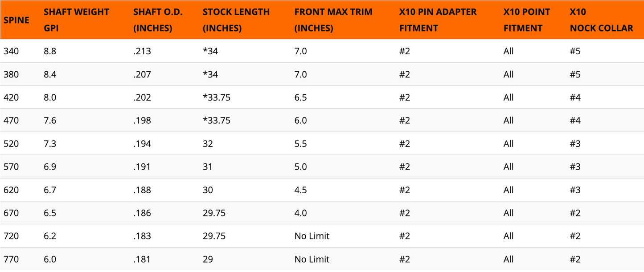Image resolution: width=644 pixels, height=272 pixels.
Task: Click pin adapter #2 in 620 row
Action: point(405,190)
